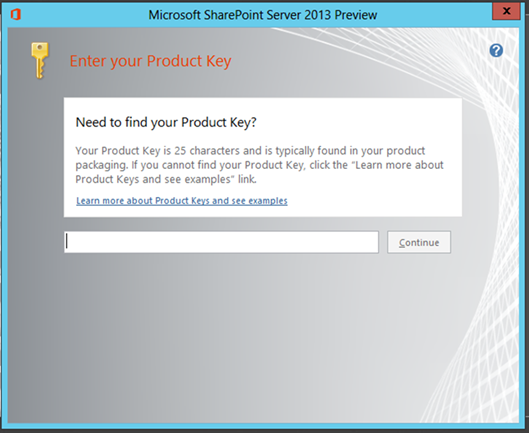Open the system menu from the Office icon
The height and width of the screenshot is (433, 529).
pos(16,15)
